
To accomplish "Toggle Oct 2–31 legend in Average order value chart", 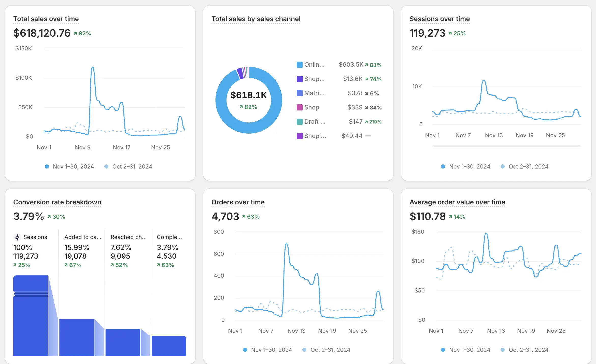I will coord(524,350).
